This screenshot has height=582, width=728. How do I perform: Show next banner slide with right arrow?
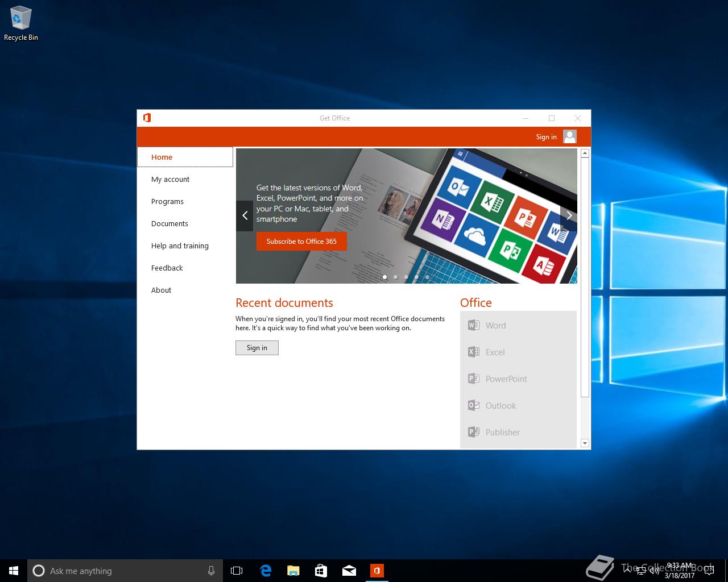[x=569, y=215]
